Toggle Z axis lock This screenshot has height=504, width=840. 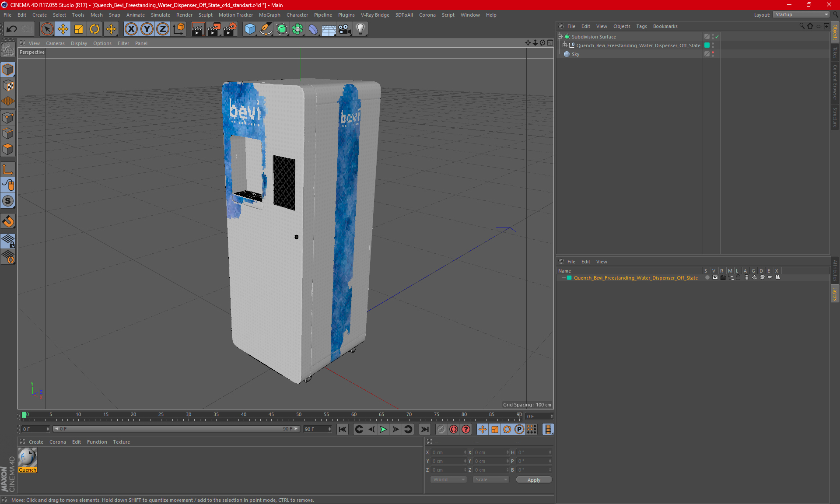click(x=163, y=29)
